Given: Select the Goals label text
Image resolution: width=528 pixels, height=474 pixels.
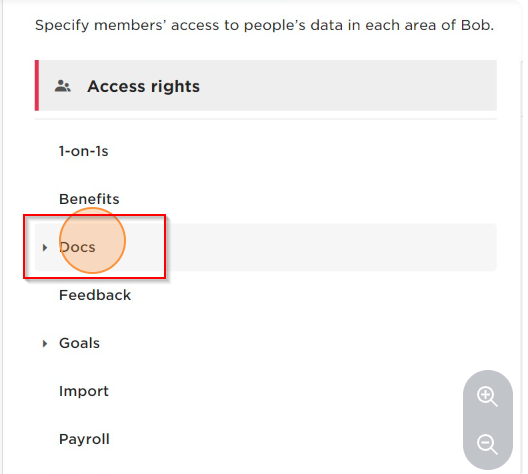Looking at the screenshot, I should point(79,343).
